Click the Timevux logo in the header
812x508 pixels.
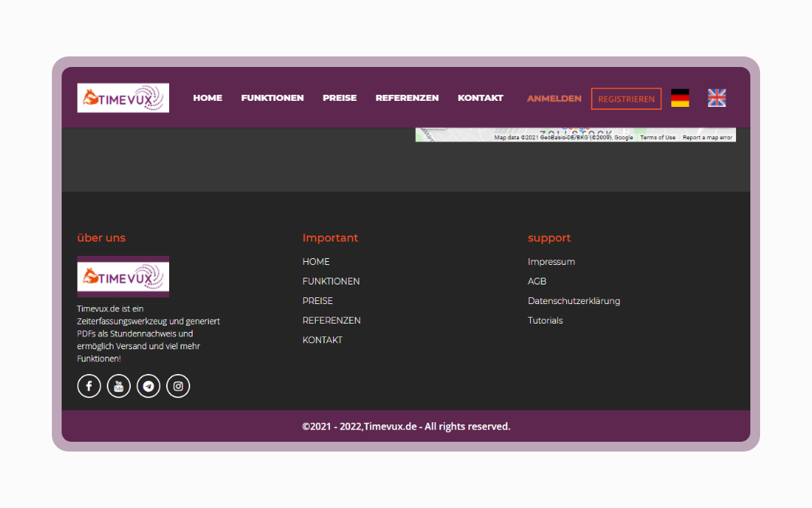point(123,98)
